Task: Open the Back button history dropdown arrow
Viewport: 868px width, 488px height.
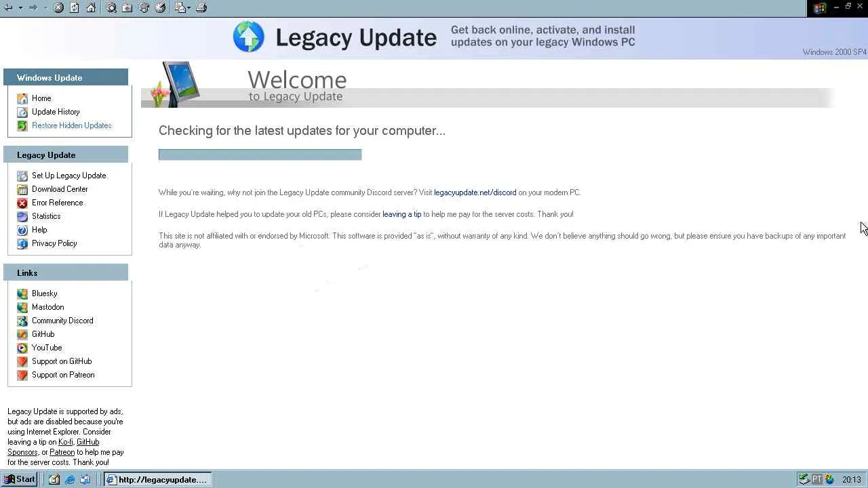Action: tap(20, 7)
